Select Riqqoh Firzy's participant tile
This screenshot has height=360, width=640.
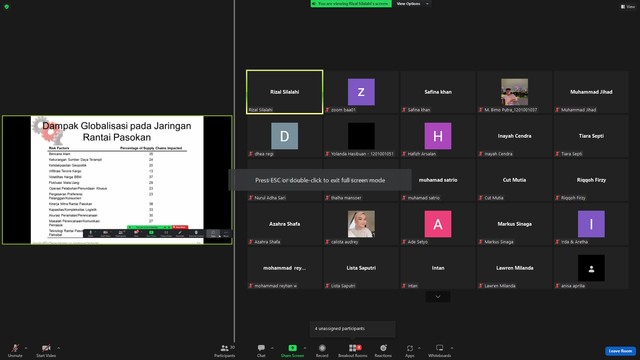click(x=591, y=180)
